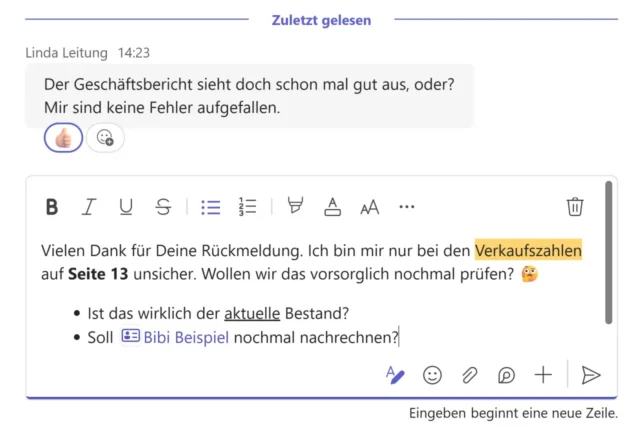Attach a file with paperclip icon
640x432 pixels.
(469, 375)
